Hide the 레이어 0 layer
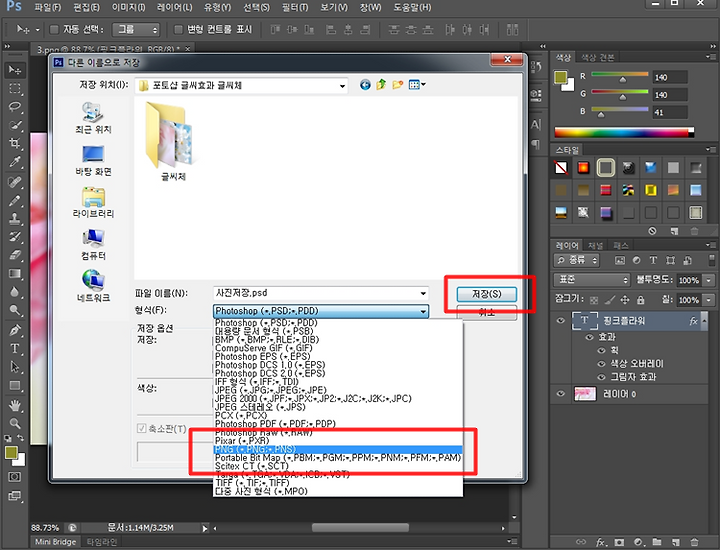Viewport: 720px width, 550px height. click(x=561, y=394)
